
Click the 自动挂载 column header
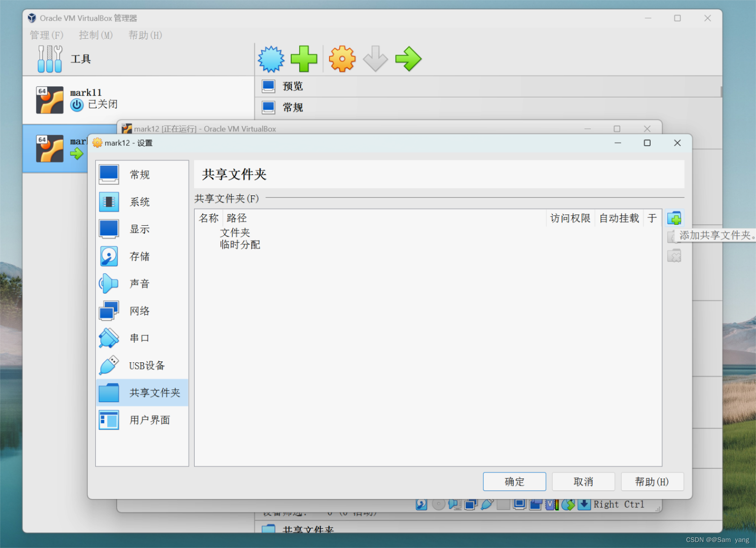pyautogui.click(x=619, y=218)
